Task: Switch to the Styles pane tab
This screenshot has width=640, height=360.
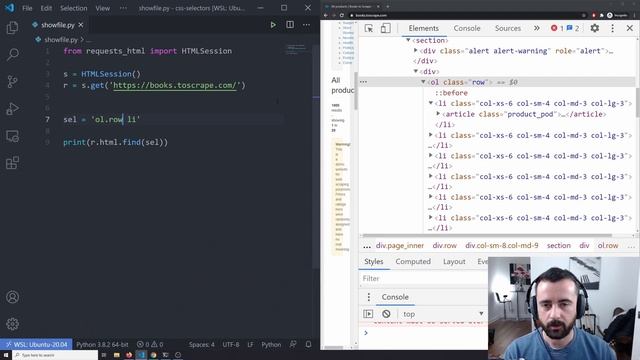Action: [374, 262]
